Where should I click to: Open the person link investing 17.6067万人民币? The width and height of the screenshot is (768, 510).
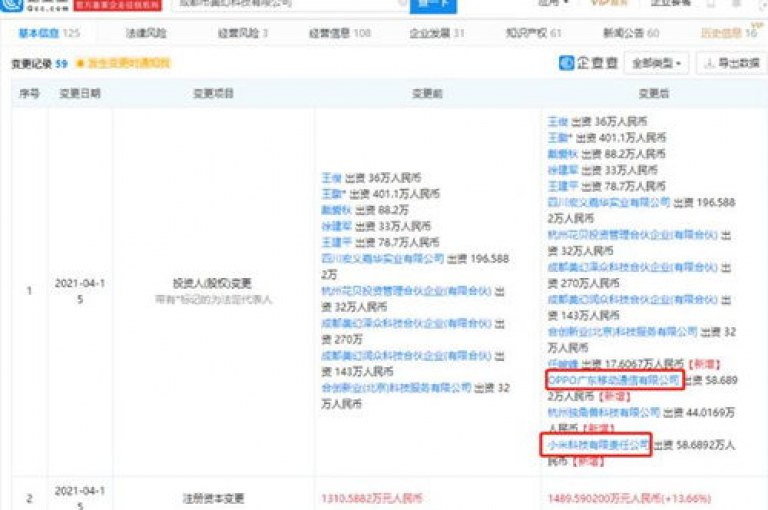click(563, 364)
